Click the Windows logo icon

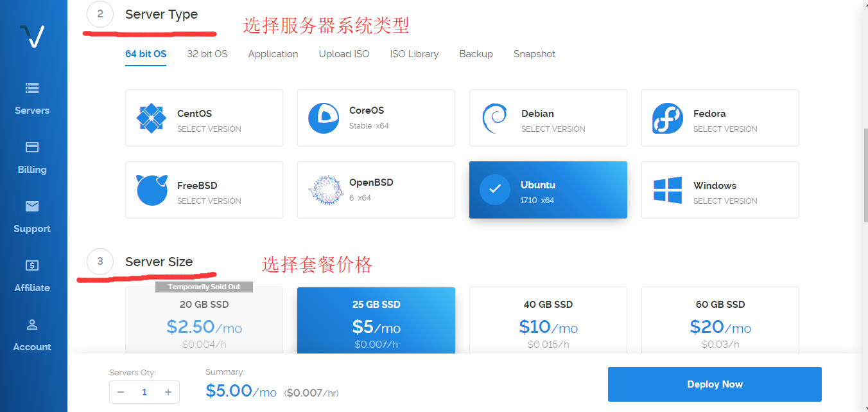tap(668, 190)
